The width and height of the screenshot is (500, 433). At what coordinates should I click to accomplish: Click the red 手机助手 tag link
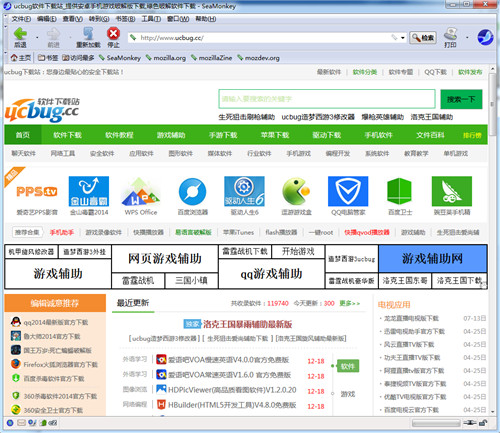pyautogui.click(x=62, y=232)
